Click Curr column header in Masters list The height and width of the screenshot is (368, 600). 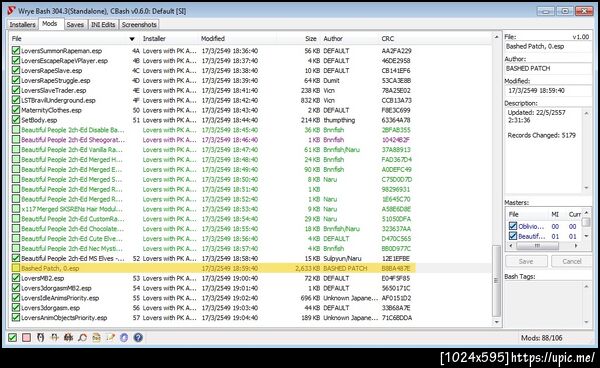(x=574, y=214)
